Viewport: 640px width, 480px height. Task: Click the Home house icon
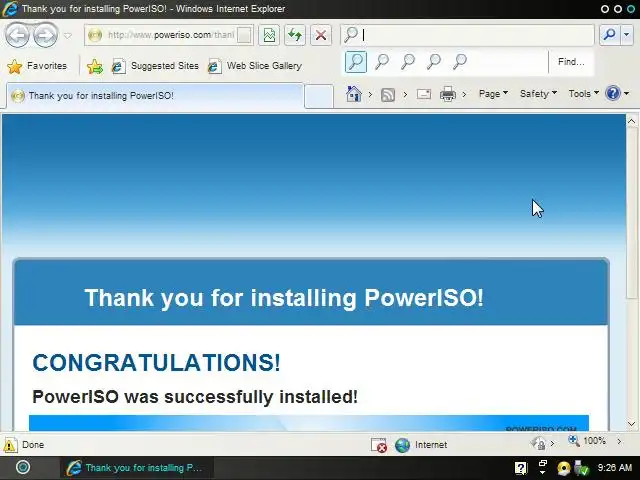point(353,94)
